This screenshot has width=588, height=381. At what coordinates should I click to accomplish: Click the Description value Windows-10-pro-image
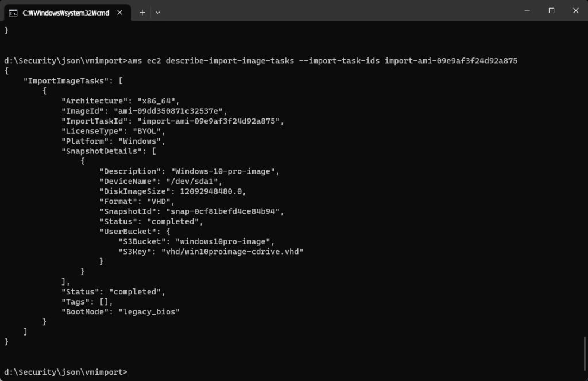(223, 171)
